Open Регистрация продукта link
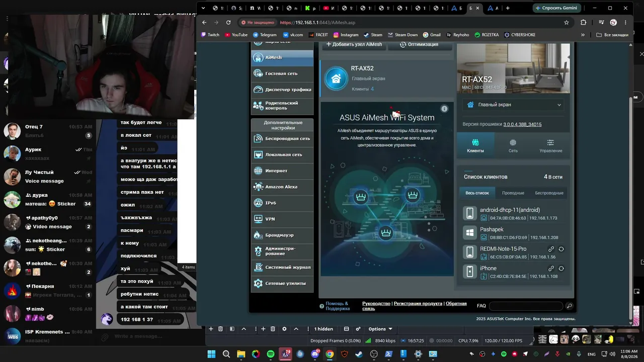 click(418, 304)
